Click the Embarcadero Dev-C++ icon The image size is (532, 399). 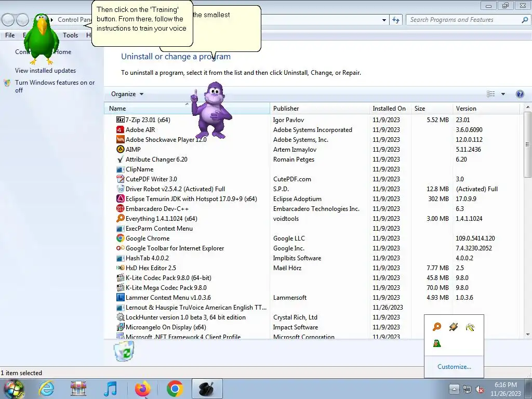[x=120, y=208]
